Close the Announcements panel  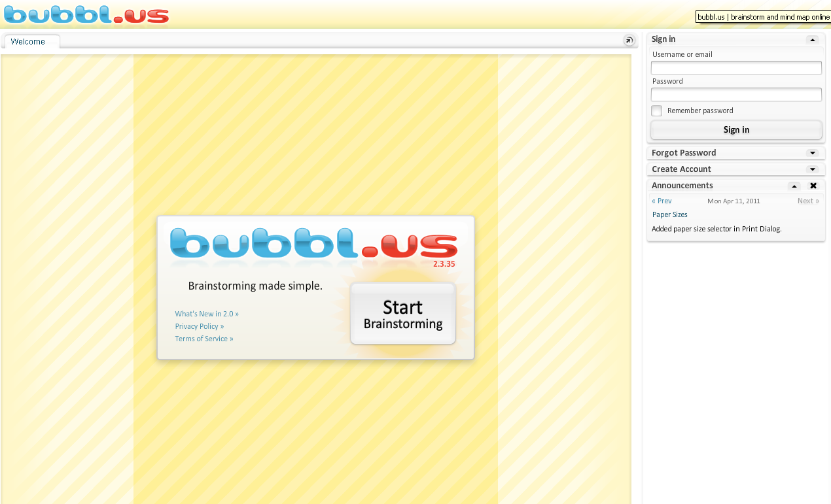pyautogui.click(x=813, y=186)
